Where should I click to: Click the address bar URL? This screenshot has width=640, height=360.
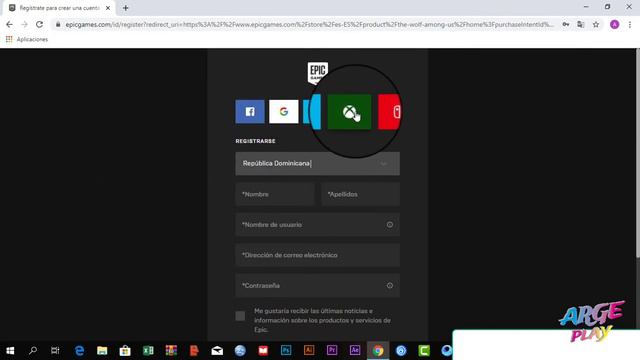click(309, 24)
